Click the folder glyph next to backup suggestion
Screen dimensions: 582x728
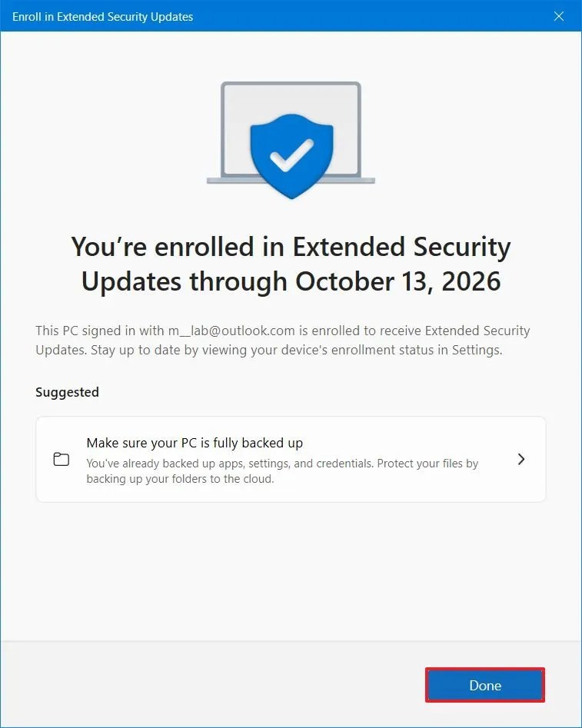[x=61, y=458]
